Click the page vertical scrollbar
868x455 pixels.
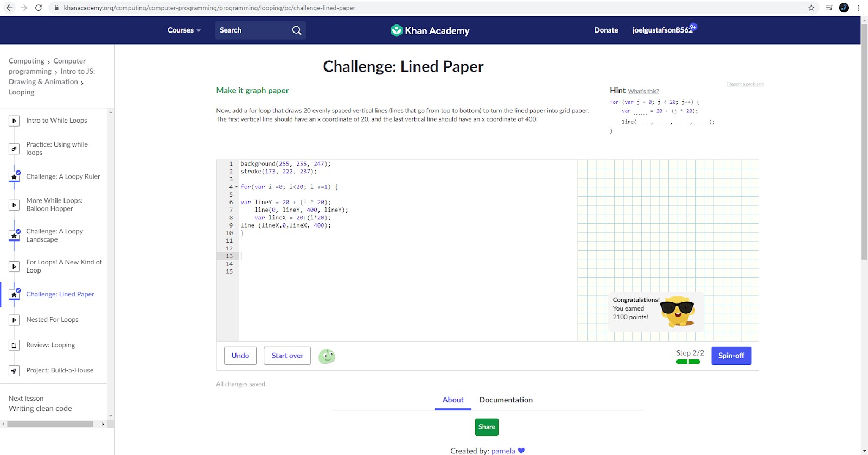864,141
